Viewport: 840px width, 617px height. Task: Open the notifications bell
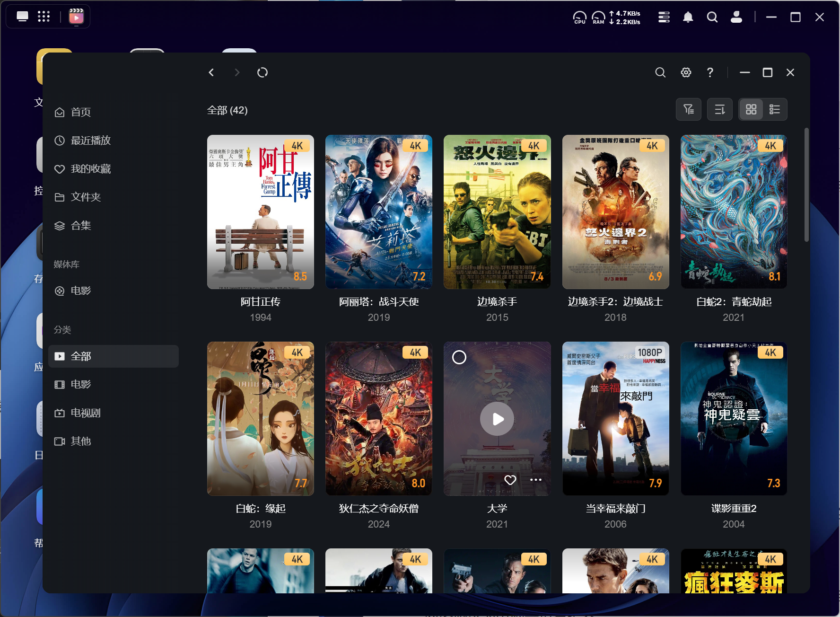coord(688,18)
